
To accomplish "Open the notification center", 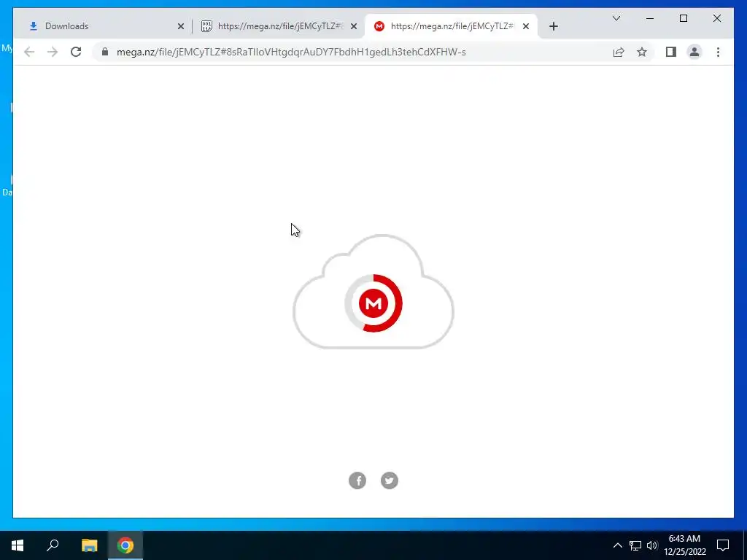I will pyautogui.click(x=723, y=545).
